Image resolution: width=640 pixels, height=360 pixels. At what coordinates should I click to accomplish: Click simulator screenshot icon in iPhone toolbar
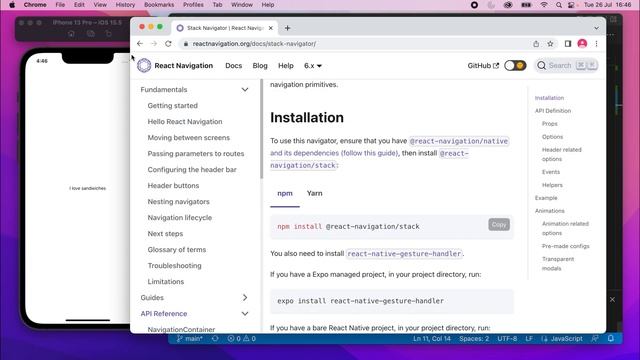[91, 34]
